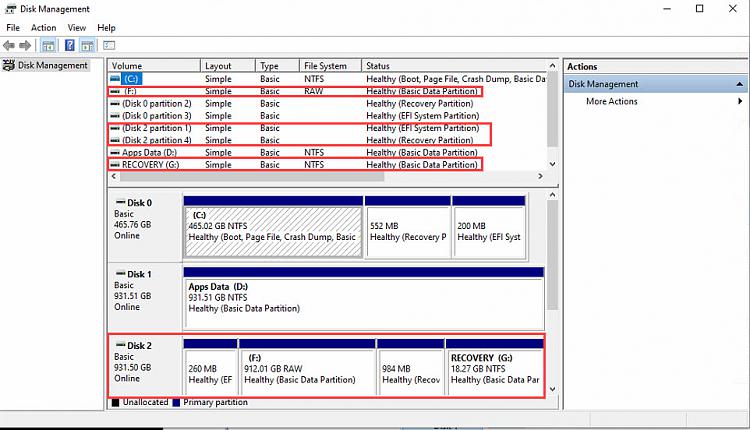This screenshot has width=750, height=430.
Task: Expand the More Actions arrow
Action: [x=740, y=101]
